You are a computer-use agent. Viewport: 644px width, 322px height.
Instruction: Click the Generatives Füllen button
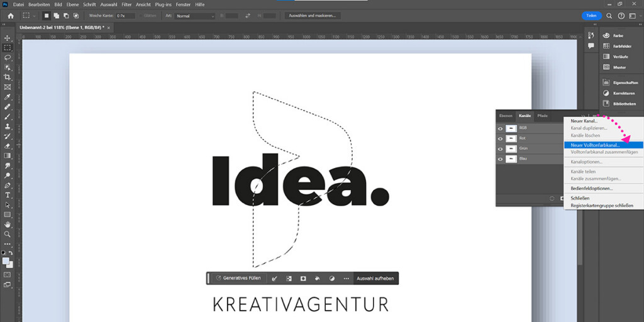pos(237,278)
